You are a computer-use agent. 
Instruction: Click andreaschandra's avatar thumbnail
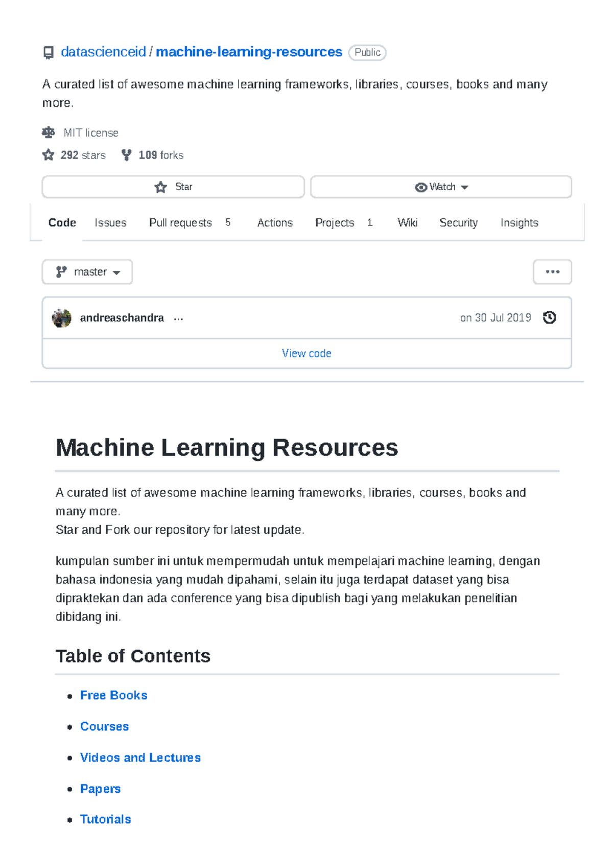point(62,318)
